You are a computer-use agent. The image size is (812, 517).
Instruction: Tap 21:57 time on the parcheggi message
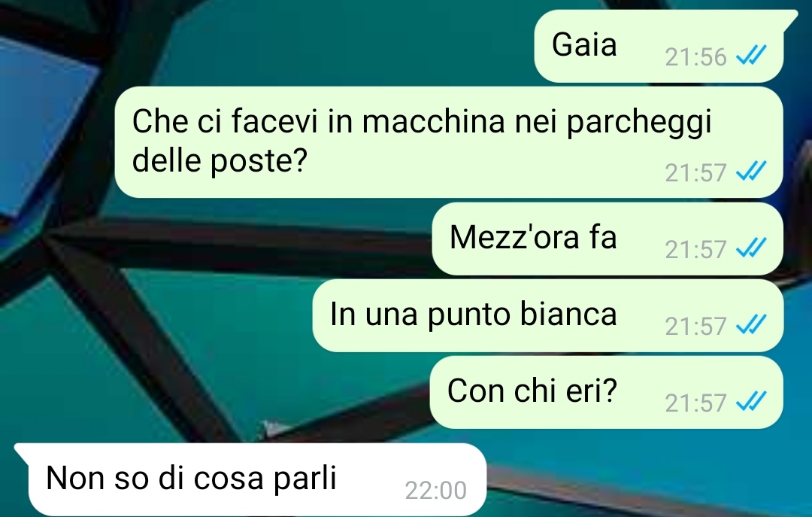(695, 173)
